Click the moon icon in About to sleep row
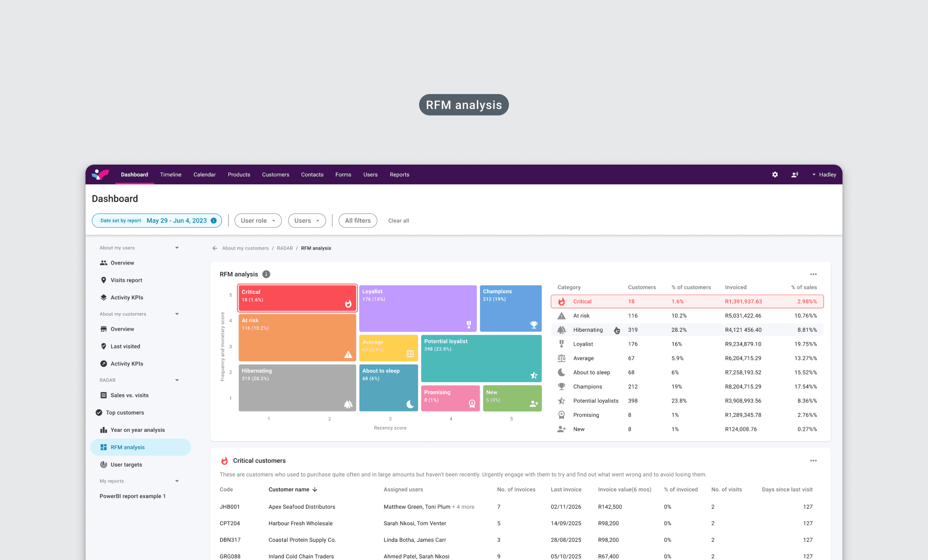This screenshot has height=560, width=928. [x=561, y=372]
